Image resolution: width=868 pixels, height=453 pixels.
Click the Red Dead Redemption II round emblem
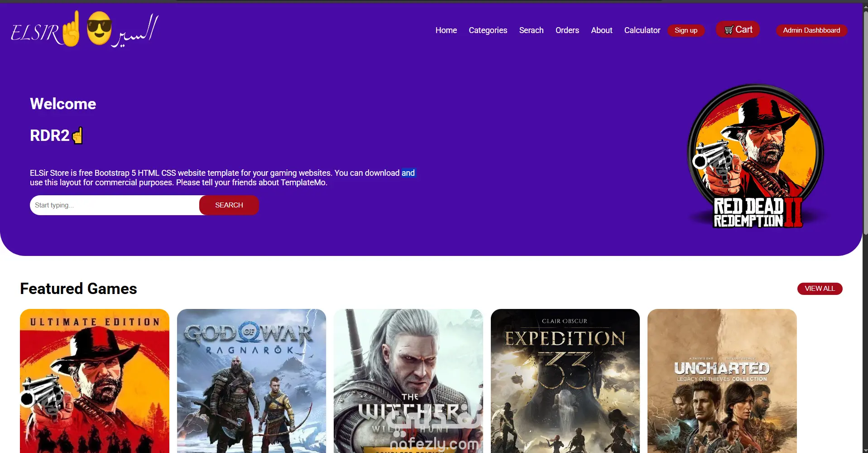click(756, 156)
